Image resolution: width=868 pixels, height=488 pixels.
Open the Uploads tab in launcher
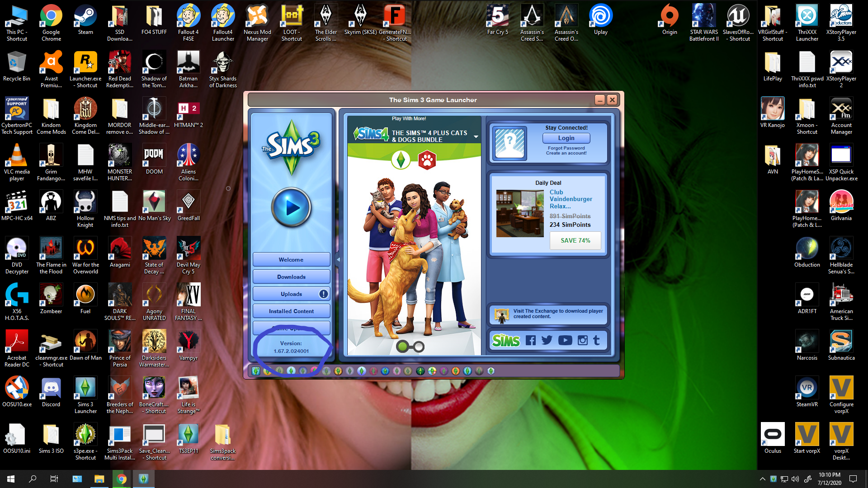tap(291, 294)
